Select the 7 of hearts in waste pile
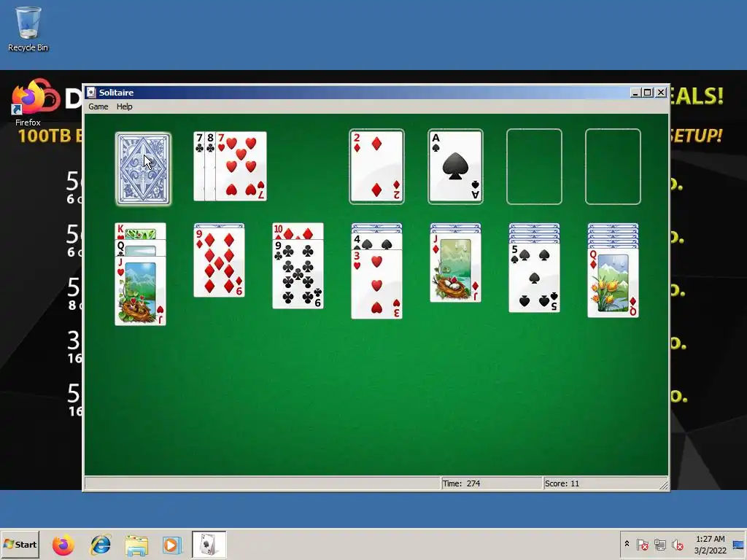The width and height of the screenshot is (747, 560). pos(241,166)
